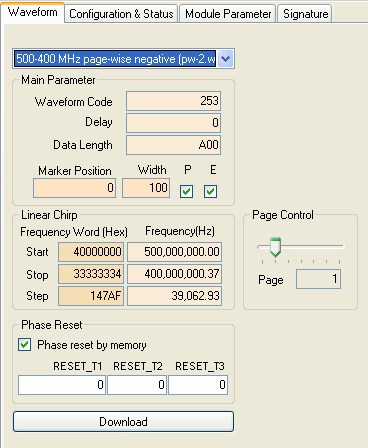The height and width of the screenshot is (448, 368).
Task: Click the Marker Position field
Action: (74, 188)
